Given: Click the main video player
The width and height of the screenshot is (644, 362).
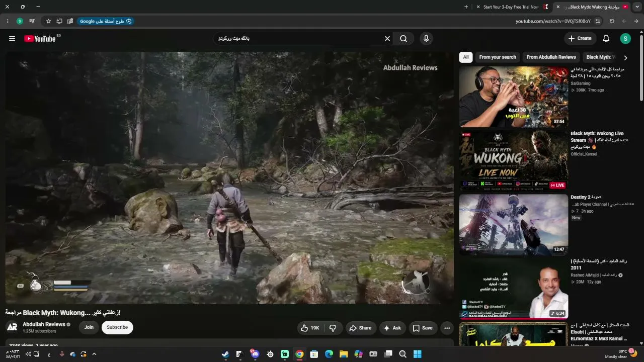Looking at the screenshot, I should click(x=229, y=178).
